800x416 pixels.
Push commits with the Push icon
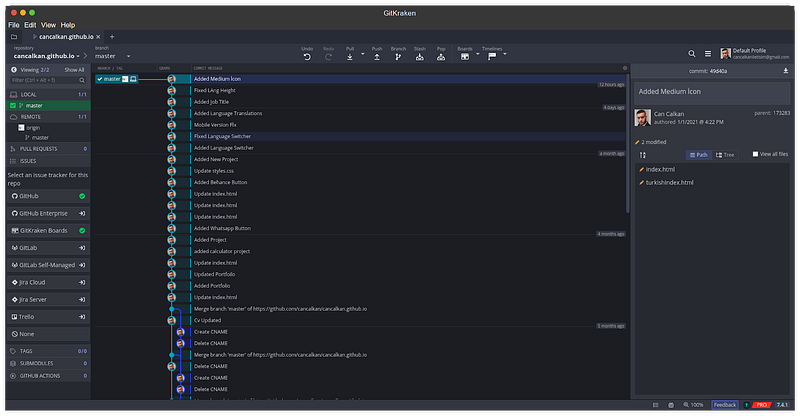376,57
